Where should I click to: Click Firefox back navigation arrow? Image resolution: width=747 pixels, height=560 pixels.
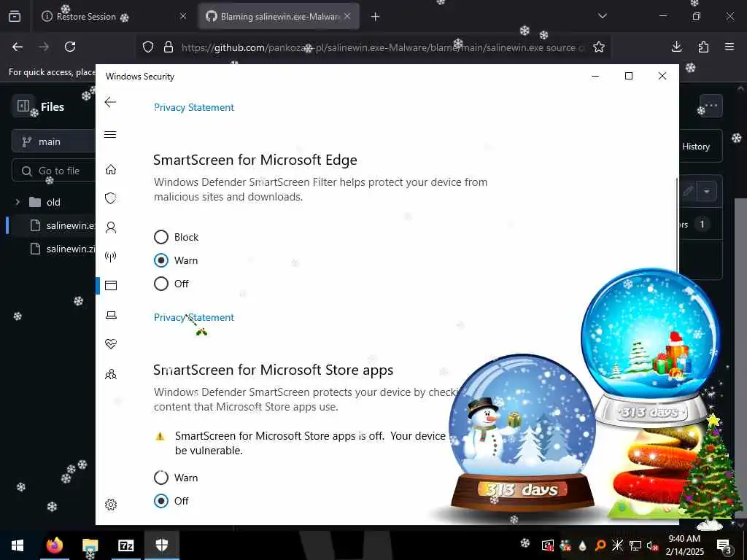click(18, 47)
